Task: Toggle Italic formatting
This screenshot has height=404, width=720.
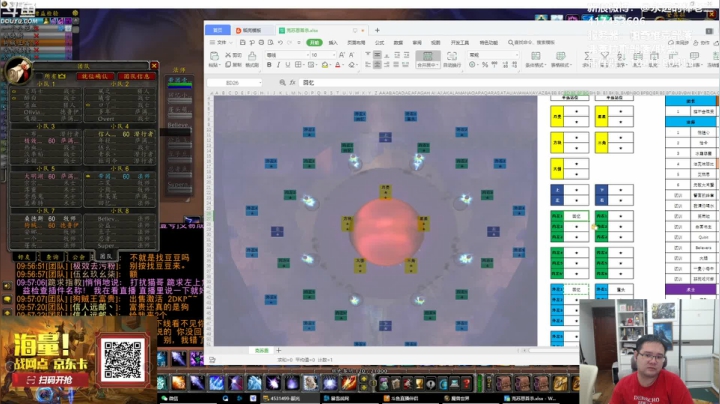Action: (278, 65)
